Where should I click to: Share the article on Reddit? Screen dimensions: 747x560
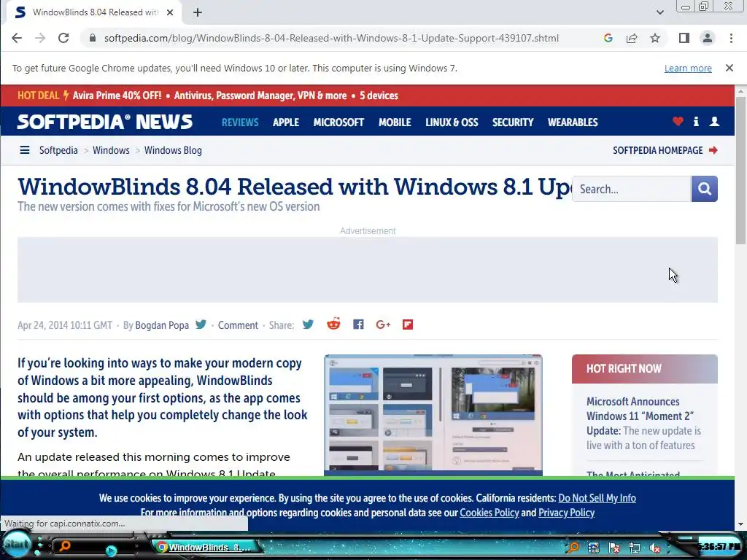pos(333,324)
